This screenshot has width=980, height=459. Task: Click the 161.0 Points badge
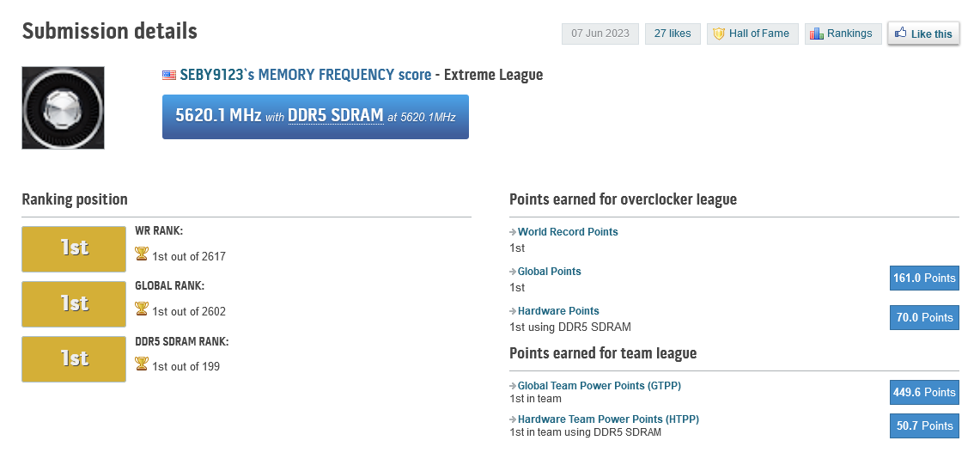(x=924, y=278)
